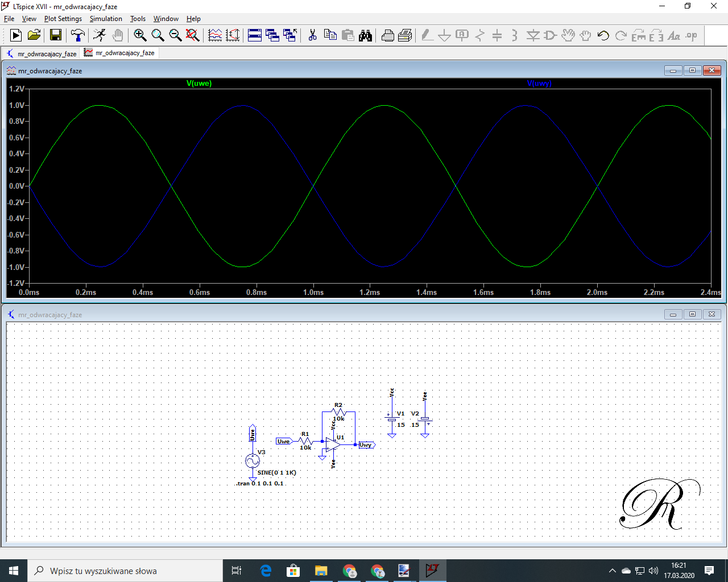Open the File menu
The height and width of the screenshot is (582, 728).
9,19
